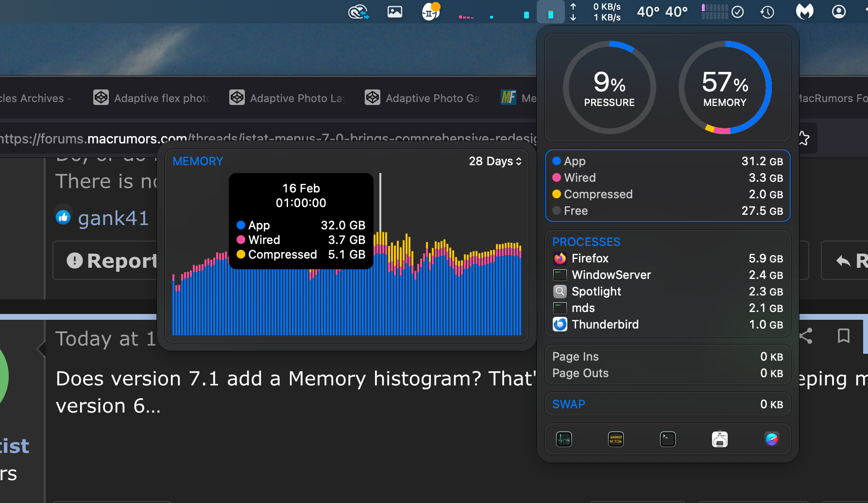Open the Adaptive Photo Ga bookmark
This screenshot has width=868, height=503.
(423, 98)
